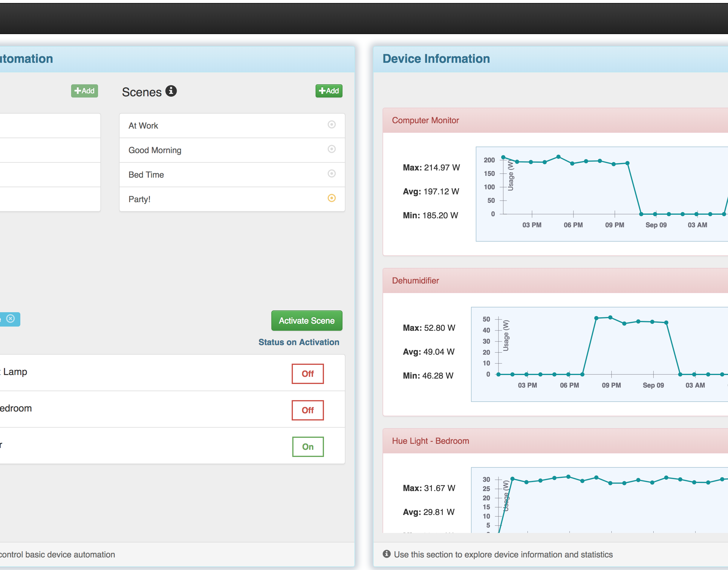The width and height of the screenshot is (728, 570).
Task: Collapse the Dehumidifier panel header
Action: 415,281
